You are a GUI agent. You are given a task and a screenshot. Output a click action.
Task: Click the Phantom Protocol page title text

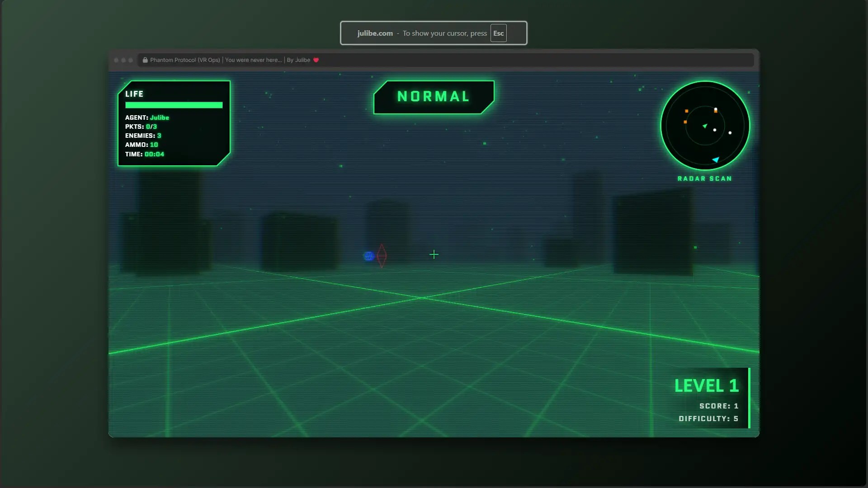click(185, 60)
